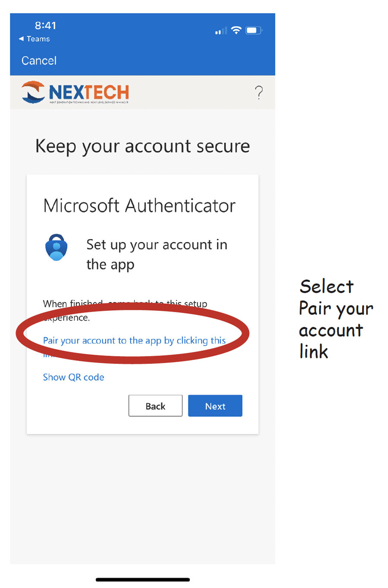The image size is (388, 588).
Task: Open the Pair your account link
Action: [134, 341]
